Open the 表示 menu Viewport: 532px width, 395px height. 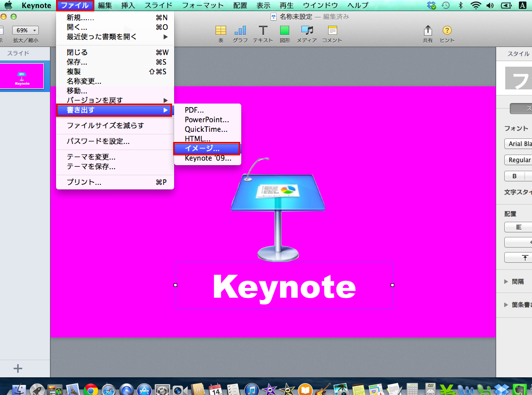point(263,5)
